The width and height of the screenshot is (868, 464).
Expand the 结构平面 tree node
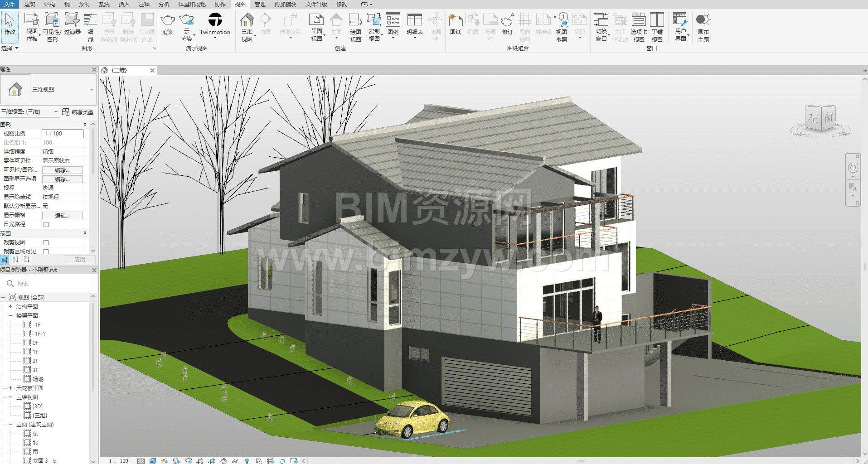pos(10,306)
